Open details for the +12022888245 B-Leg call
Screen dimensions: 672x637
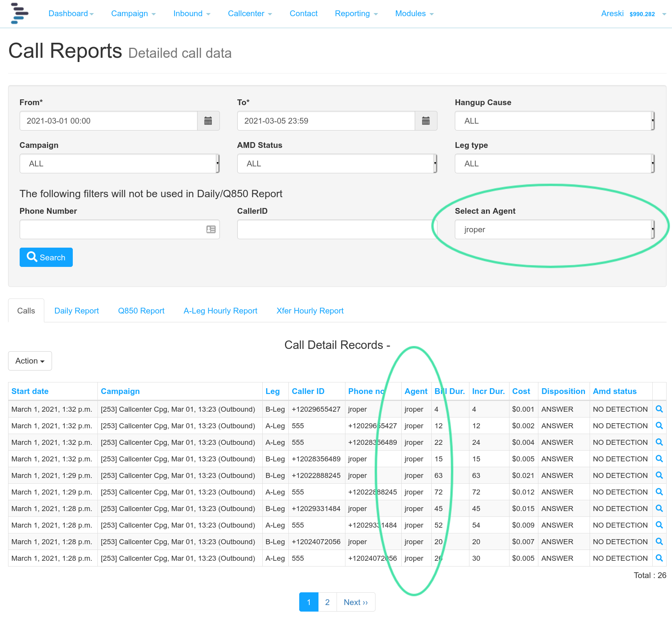pos(659,475)
